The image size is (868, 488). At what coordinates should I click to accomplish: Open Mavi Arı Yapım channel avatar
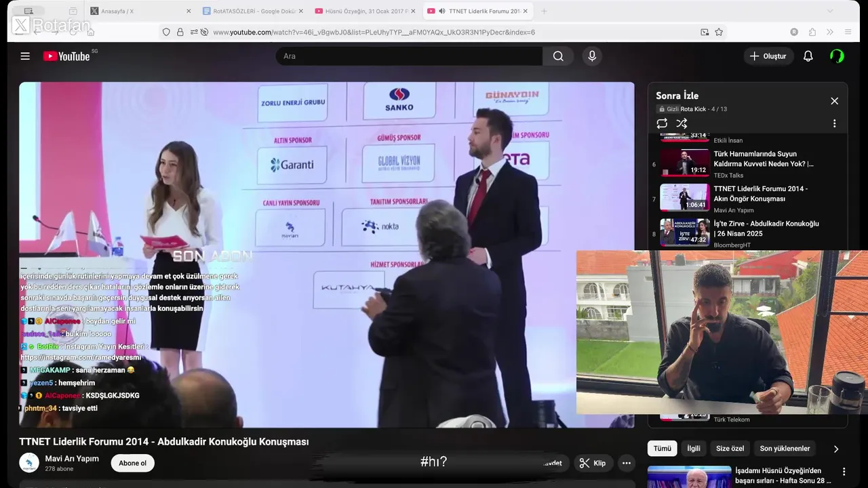[29, 463]
